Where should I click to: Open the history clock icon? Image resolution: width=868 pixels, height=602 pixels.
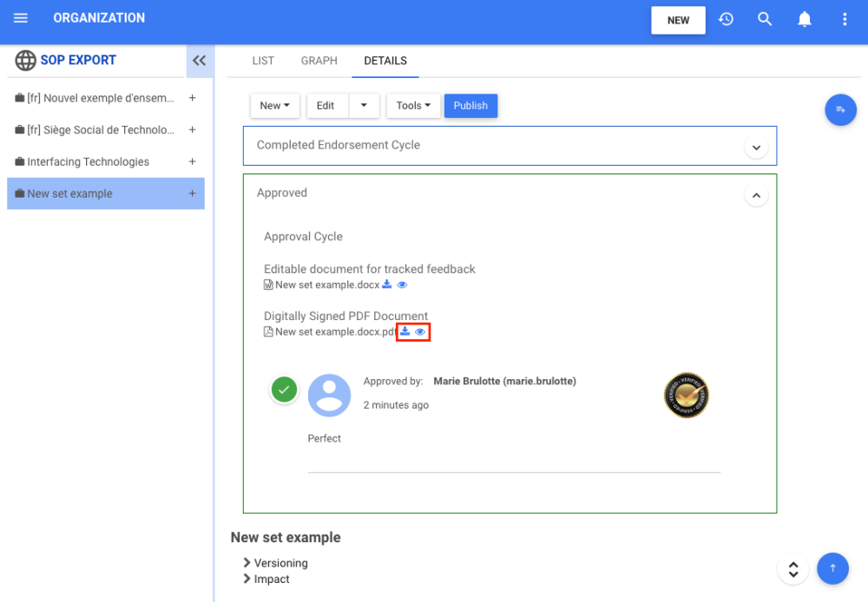(x=727, y=19)
